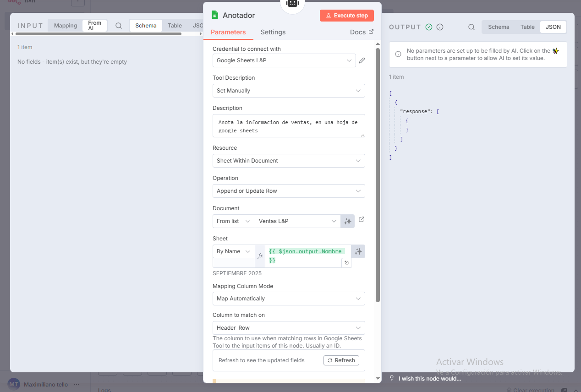Click the Anotador node title

pos(239,15)
